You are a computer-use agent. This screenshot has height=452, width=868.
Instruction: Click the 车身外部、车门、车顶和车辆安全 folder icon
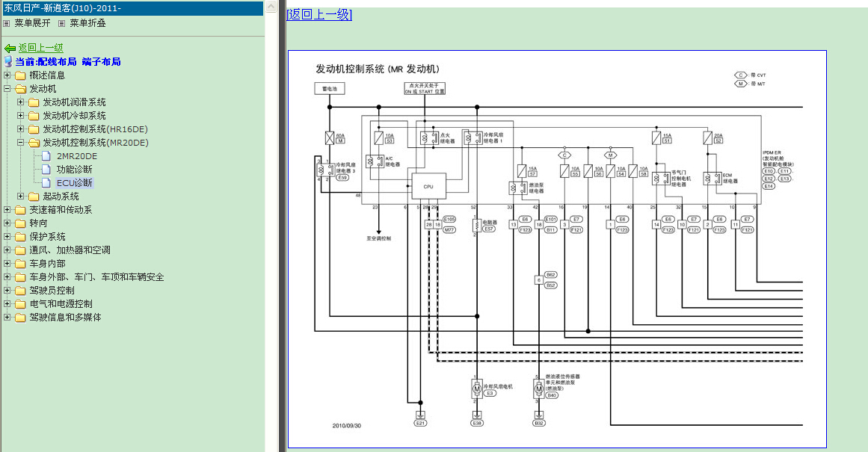(20, 277)
